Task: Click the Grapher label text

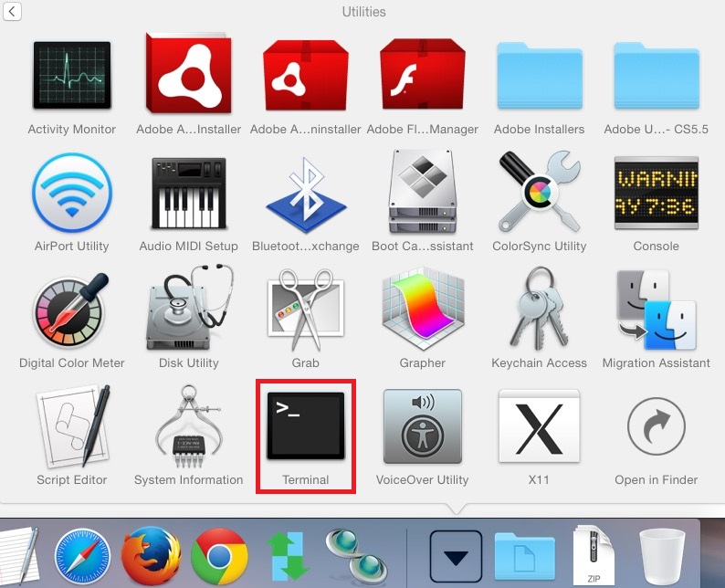Action: pos(422,362)
